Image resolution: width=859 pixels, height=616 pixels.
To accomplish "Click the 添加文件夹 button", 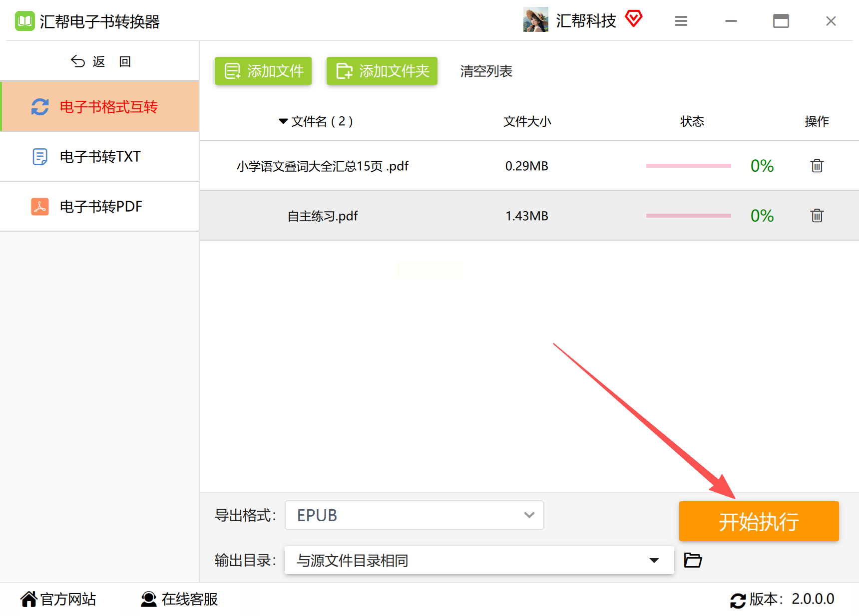I will coord(382,71).
